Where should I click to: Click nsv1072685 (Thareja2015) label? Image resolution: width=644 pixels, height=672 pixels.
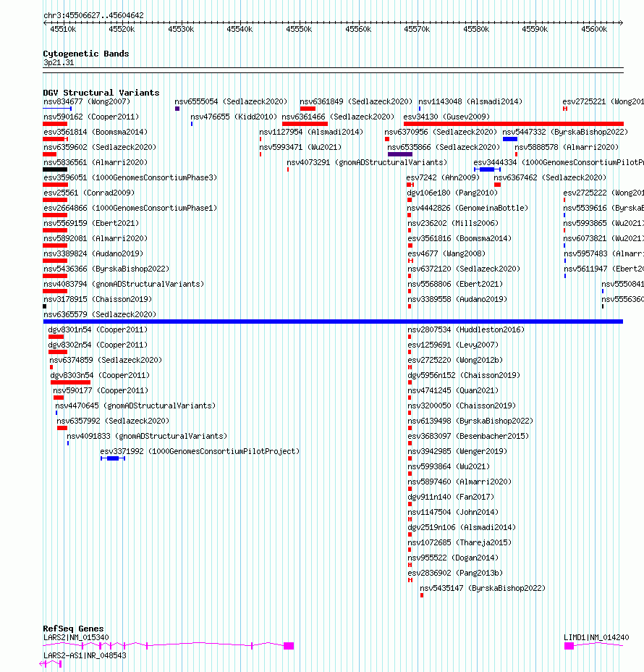coord(459,542)
